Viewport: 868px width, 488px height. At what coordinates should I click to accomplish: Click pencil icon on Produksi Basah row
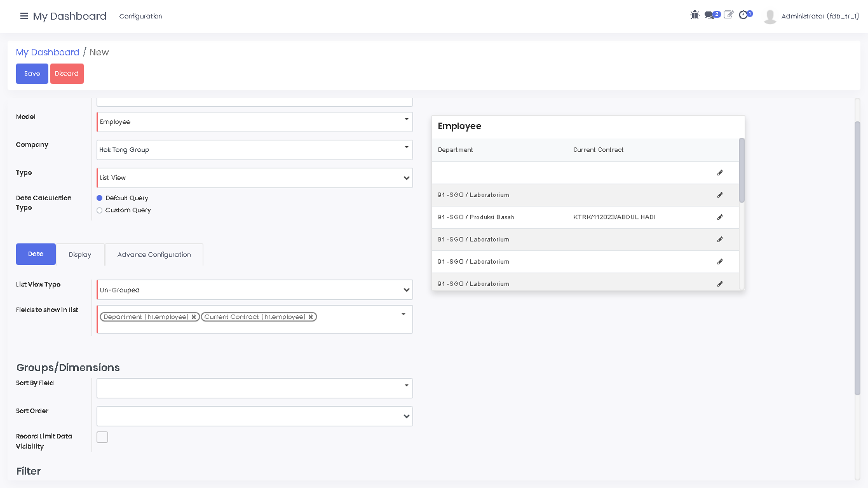click(720, 217)
